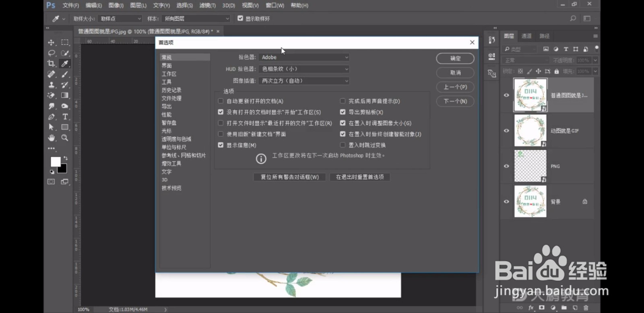The width and height of the screenshot is (644, 313).
Task: Hide the PNG layer
Action: click(506, 166)
